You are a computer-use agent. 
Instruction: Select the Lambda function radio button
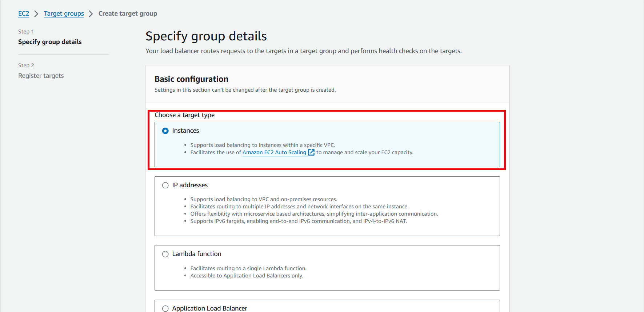point(165,254)
